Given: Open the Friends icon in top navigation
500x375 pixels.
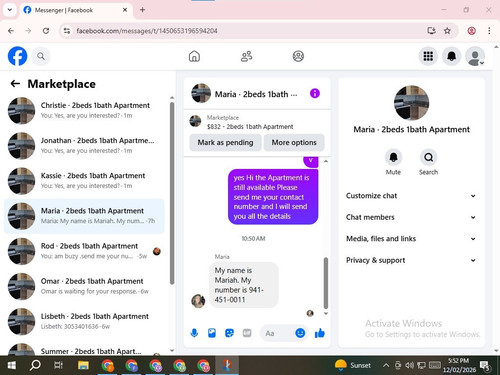Looking at the screenshot, I should [x=246, y=56].
